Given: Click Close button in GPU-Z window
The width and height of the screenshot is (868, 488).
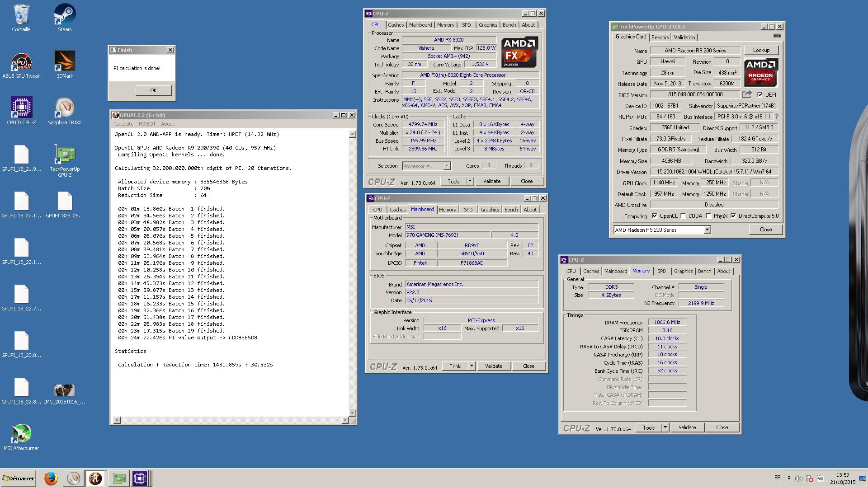Looking at the screenshot, I should coord(765,230).
